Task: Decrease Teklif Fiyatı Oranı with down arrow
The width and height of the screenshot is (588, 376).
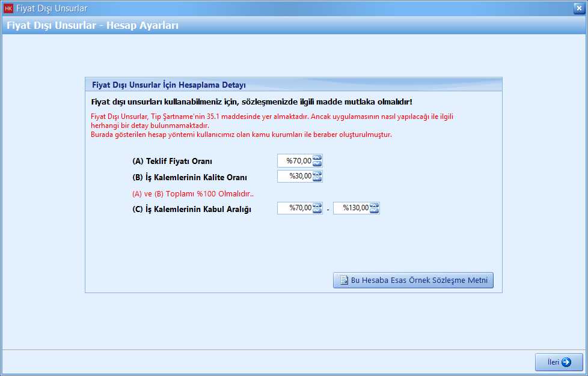Action: [x=317, y=163]
